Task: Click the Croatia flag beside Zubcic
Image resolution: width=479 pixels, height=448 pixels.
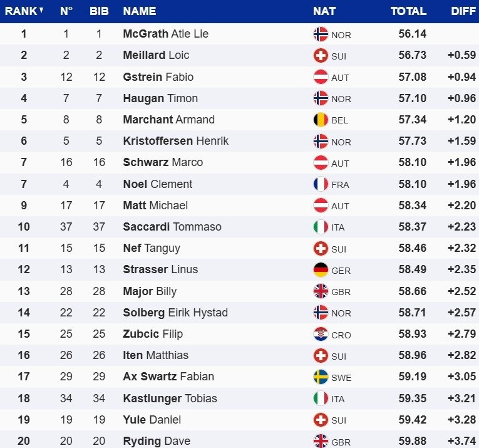Action: coord(321,334)
